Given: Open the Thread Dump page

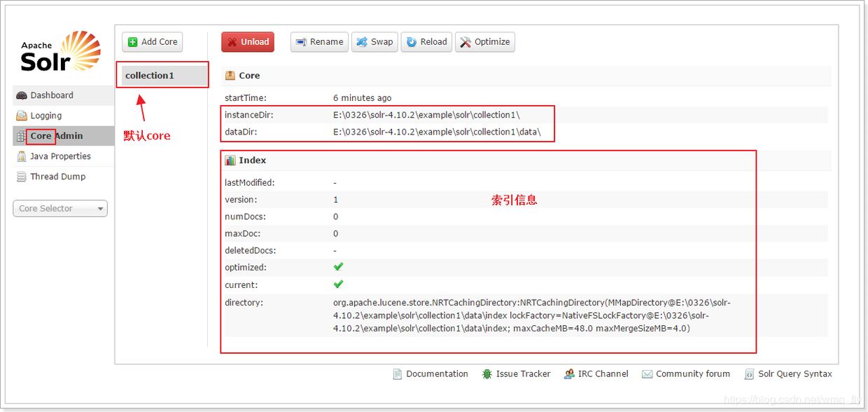Looking at the screenshot, I should coord(63,177).
